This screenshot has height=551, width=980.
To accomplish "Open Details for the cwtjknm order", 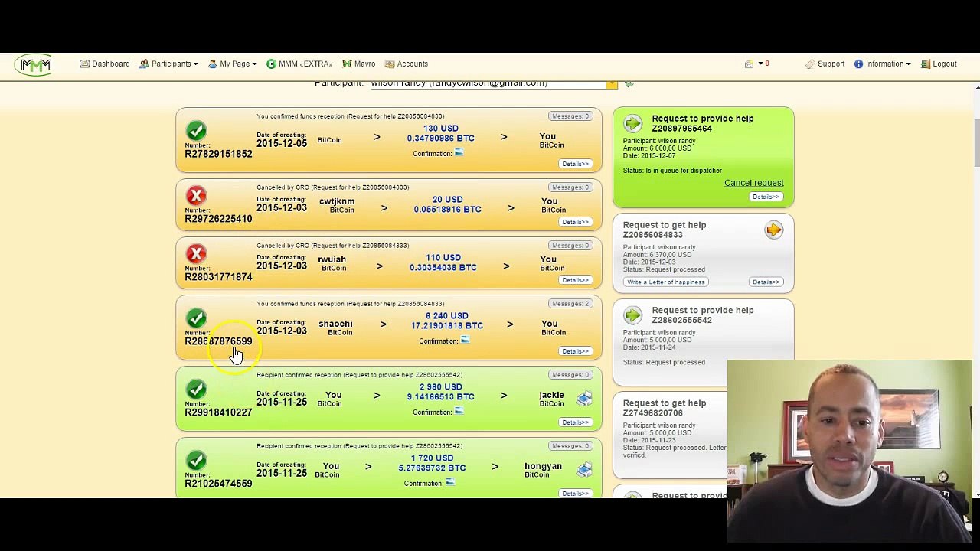I will tap(575, 222).
